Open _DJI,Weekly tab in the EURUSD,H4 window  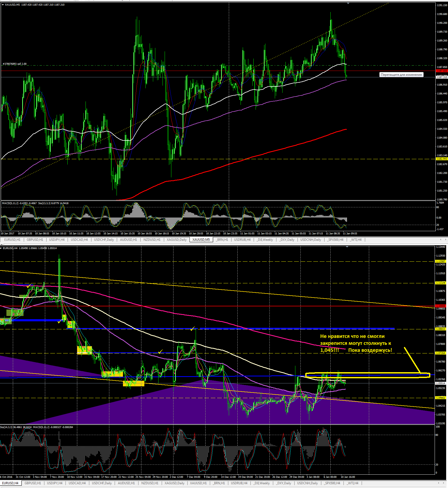point(262,483)
